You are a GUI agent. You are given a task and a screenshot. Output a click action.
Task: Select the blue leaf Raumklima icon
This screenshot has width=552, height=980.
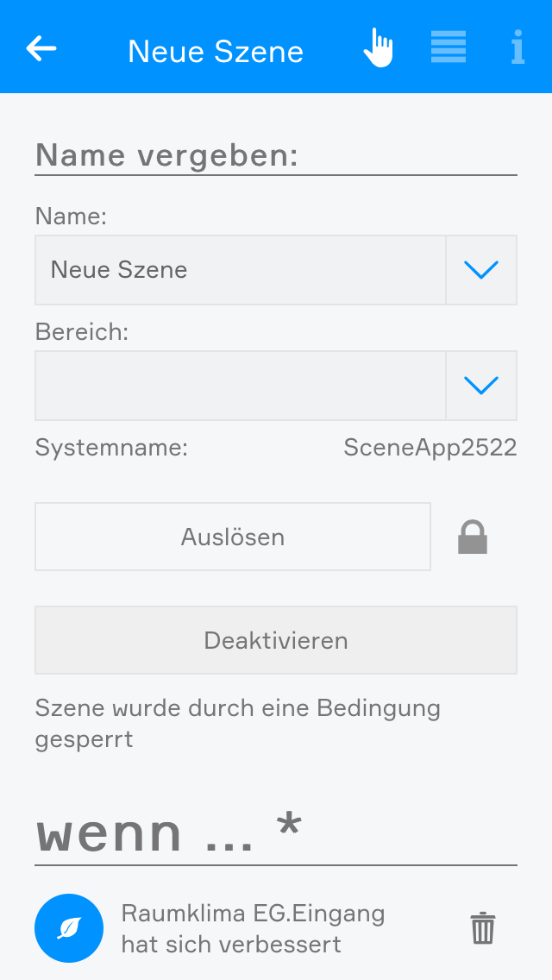69,928
